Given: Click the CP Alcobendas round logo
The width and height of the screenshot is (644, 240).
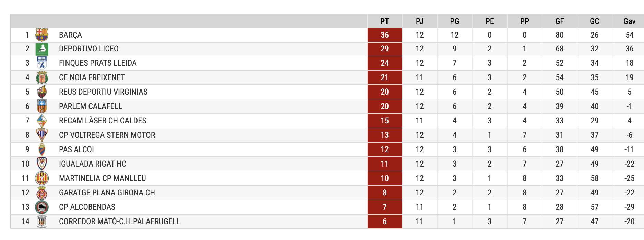Looking at the screenshot, I should (x=42, y=207).
